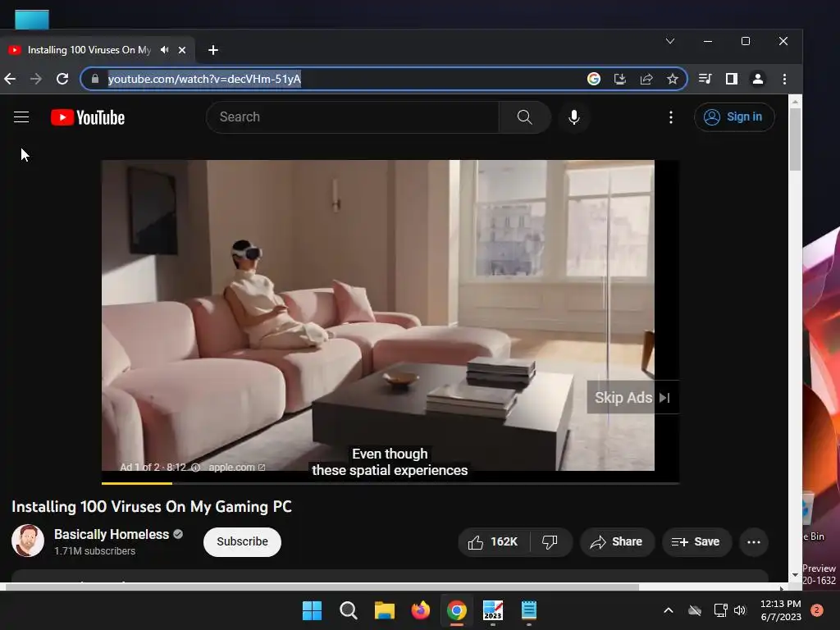The width and height of the screenshot is (840, 630).
Task: Open Chrome three-dot menu
Action: (784, 80)
